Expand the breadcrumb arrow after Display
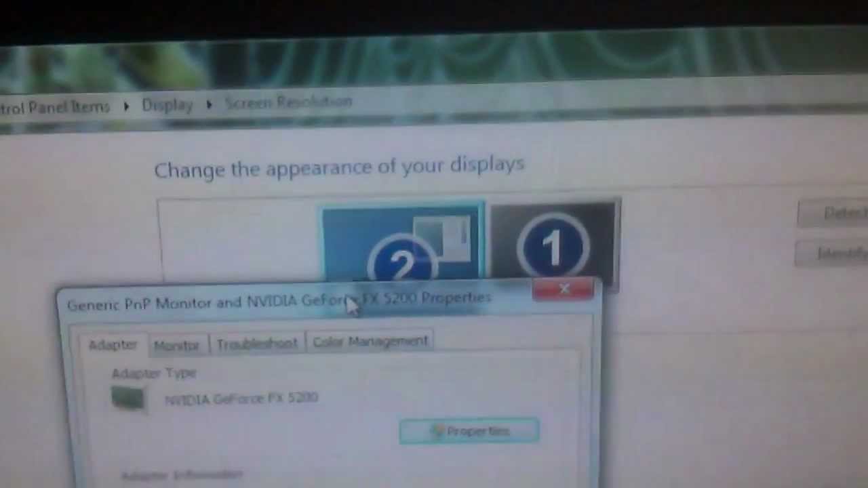 [209, 104]
